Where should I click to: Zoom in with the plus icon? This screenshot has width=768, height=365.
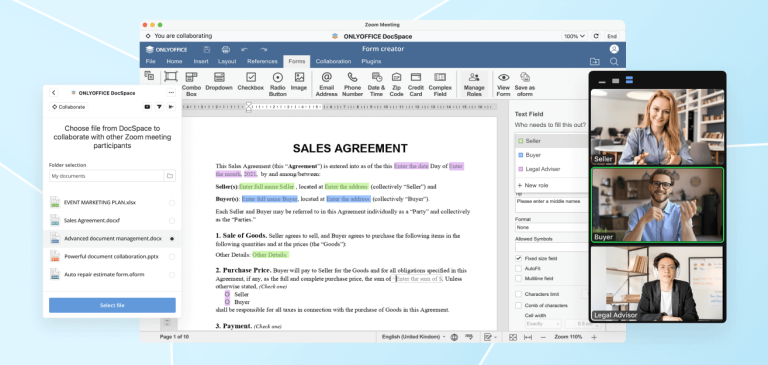point(594,337)
